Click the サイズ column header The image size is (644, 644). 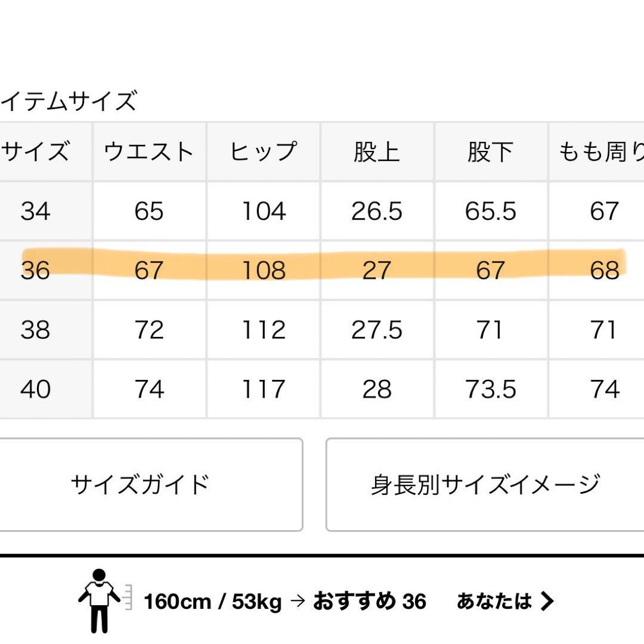coord(36,152)
